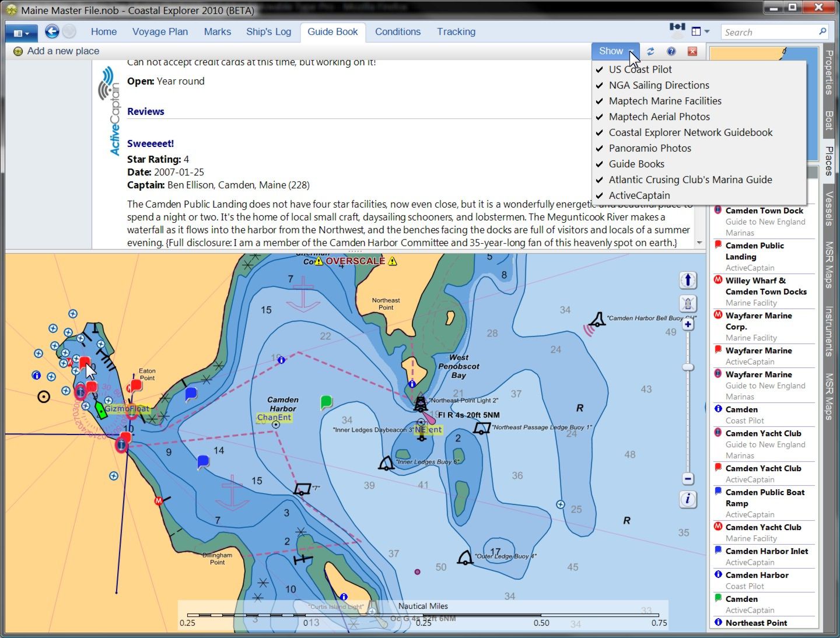Screen dimensions: 840x638
Task: Open the application main menu dropdown
Action: [x=22, y=33]
